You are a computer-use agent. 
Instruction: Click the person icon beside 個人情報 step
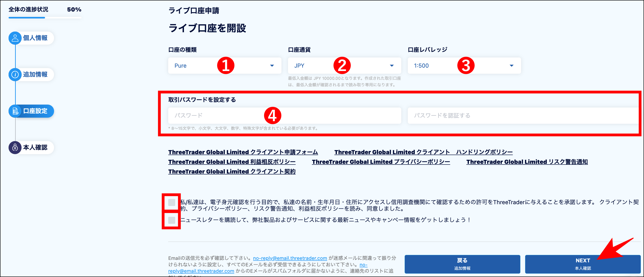(15, 38)
